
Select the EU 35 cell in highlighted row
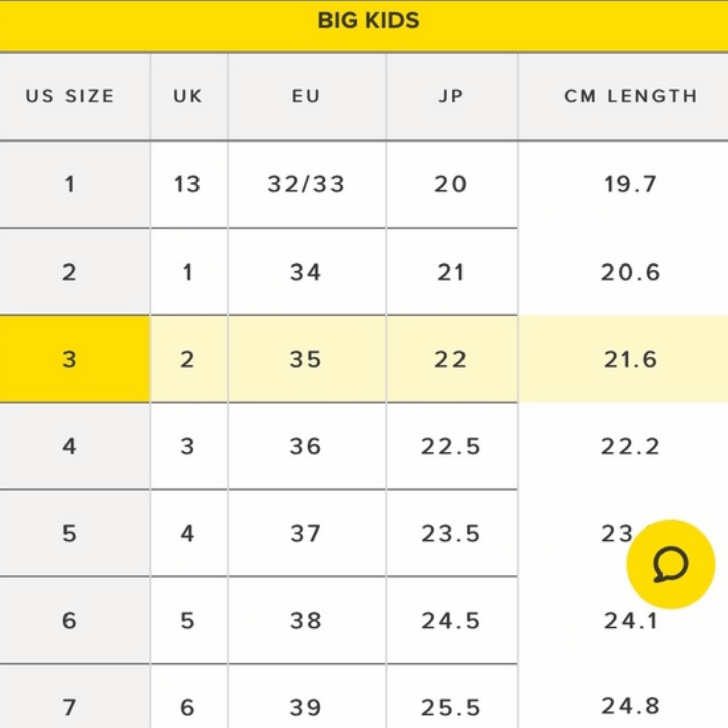pos(308,359)
